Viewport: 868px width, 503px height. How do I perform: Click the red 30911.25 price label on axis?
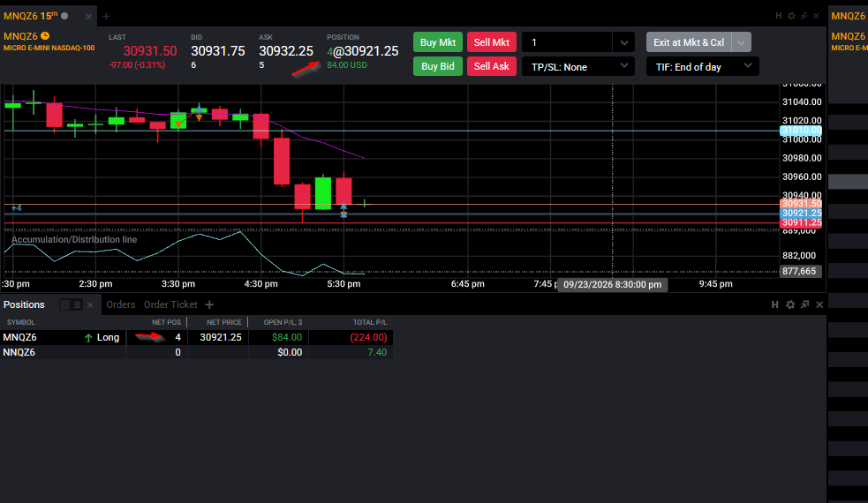pos(801,222)
